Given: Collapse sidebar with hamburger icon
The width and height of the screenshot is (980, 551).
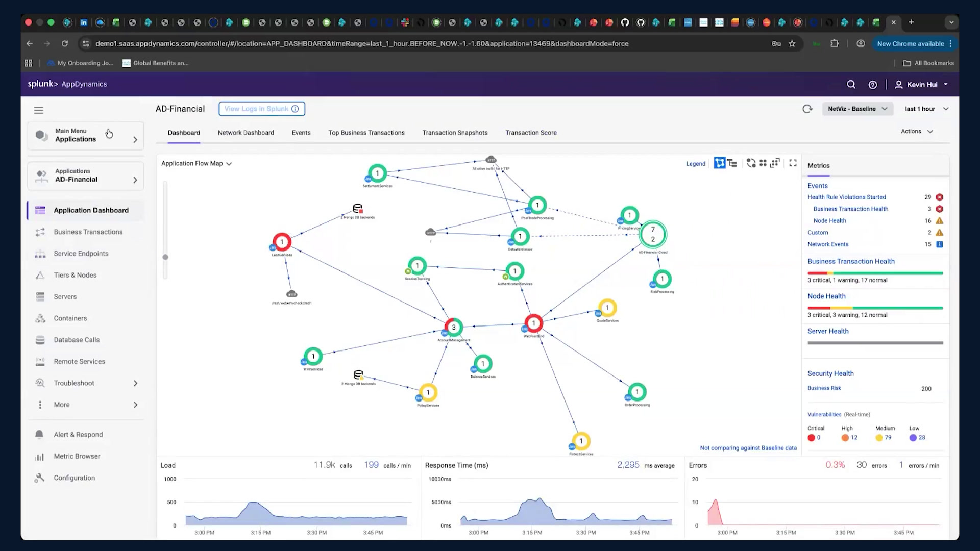Looking at the screenshot, I should 39,110.
